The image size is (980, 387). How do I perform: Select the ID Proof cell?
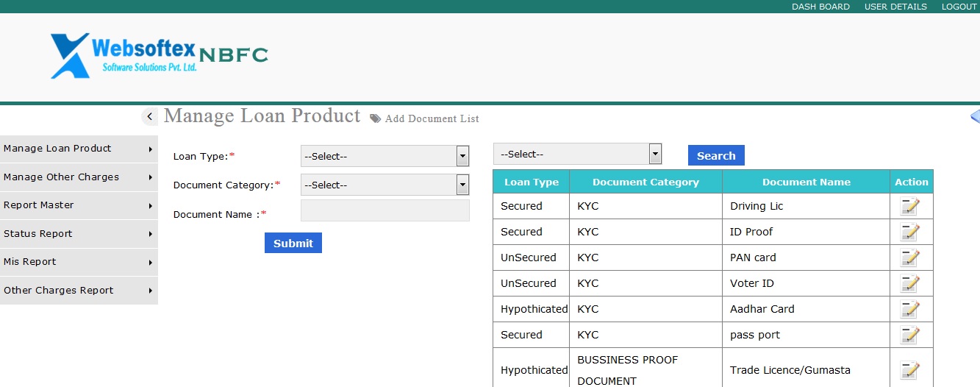click(806, 232)
